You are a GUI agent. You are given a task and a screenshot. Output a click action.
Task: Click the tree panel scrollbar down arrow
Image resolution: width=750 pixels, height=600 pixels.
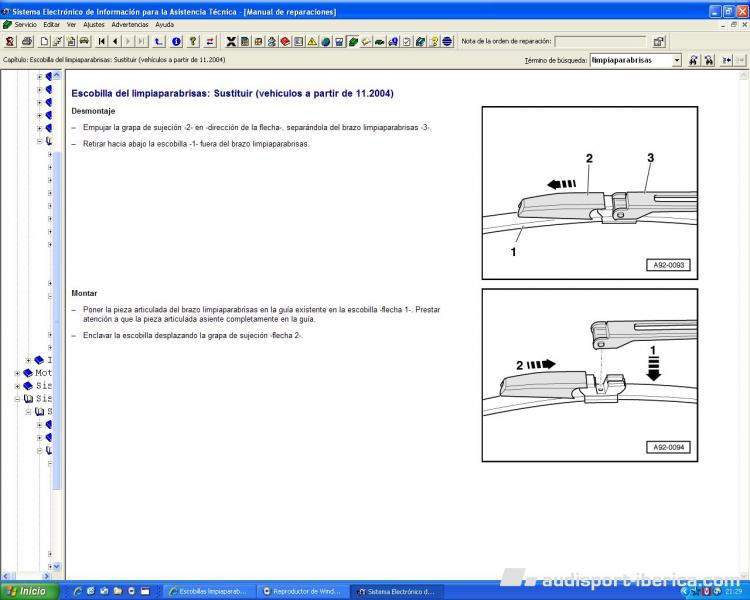tap(57, 566)
